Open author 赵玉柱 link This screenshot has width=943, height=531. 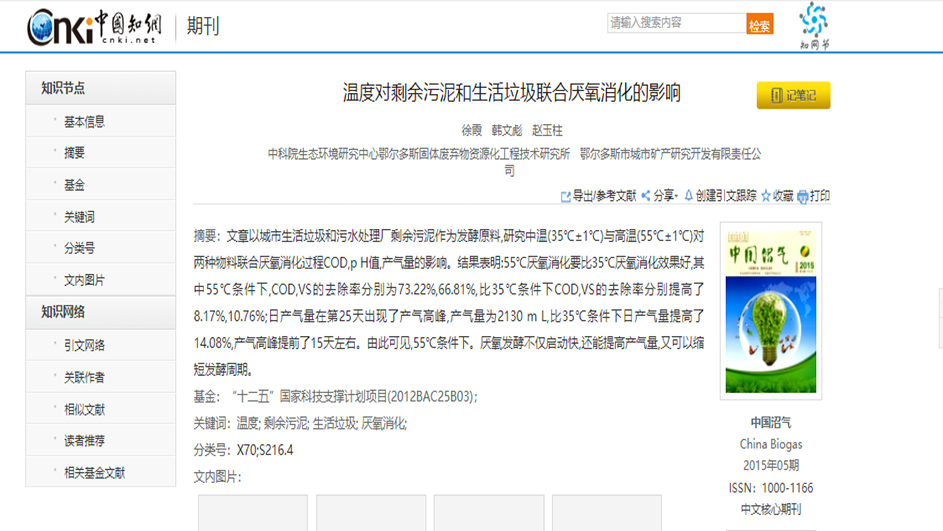coord(547,130)
